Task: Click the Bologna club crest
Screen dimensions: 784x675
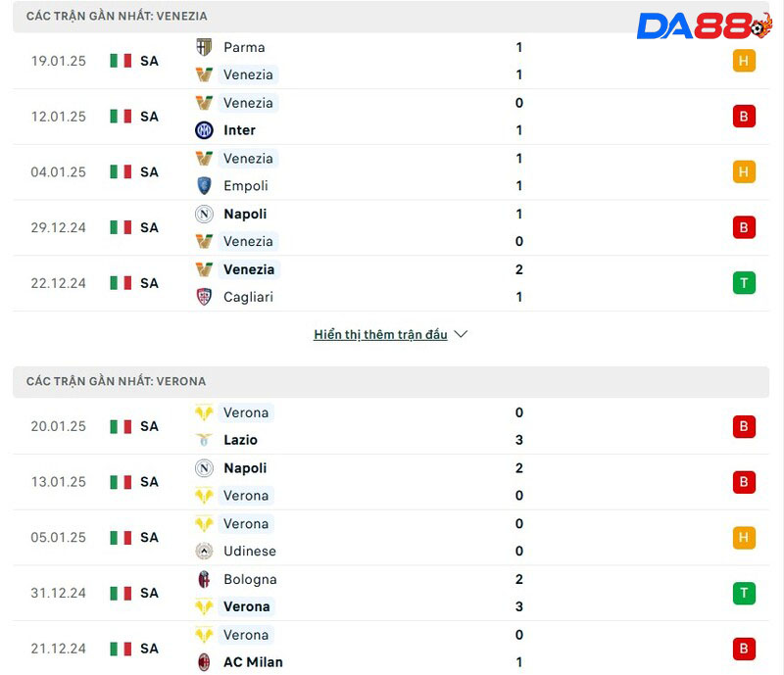Action: (204, 580)
